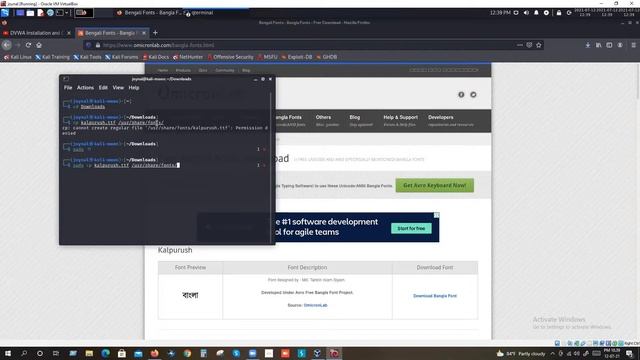The height and width of the screenshot is (360, 640).
Task: Open the file manager in Kali panel
Action: [30, 13]
